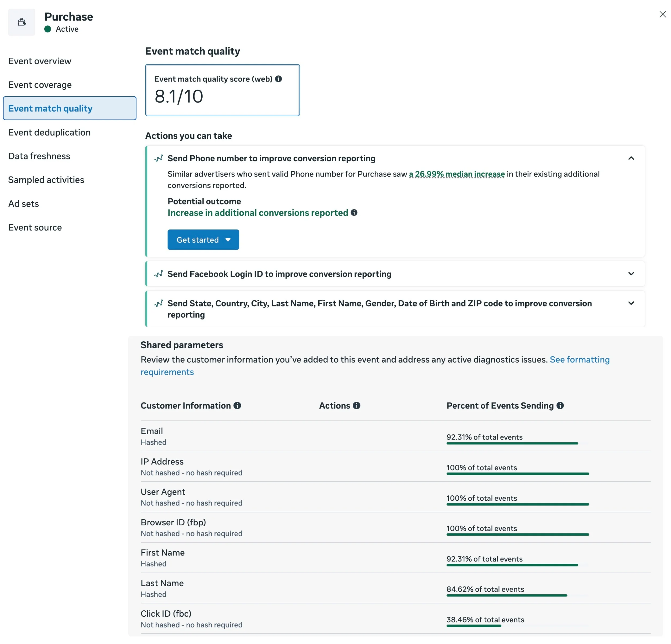The image size is (671, 644).
Task: Navigate to Event source
Action: coord(35,227)
